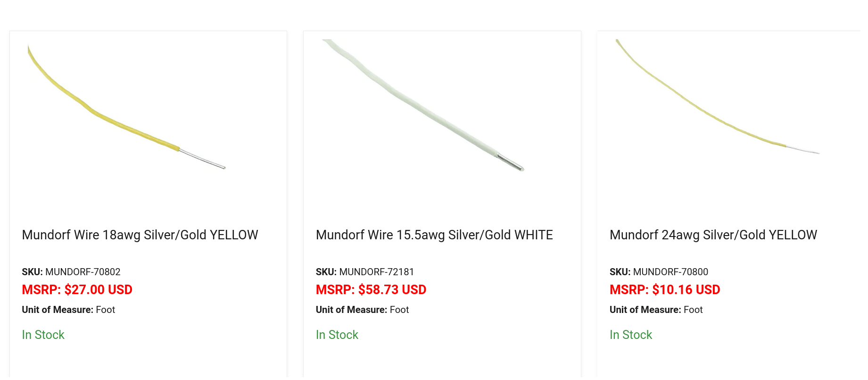Click the Mundorf Wire 18awg Silver/Gold YELLOW title

click(140, 235)
